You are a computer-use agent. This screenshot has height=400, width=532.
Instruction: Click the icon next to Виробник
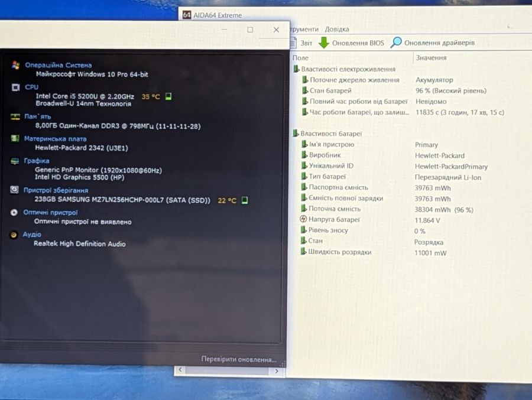304,155
